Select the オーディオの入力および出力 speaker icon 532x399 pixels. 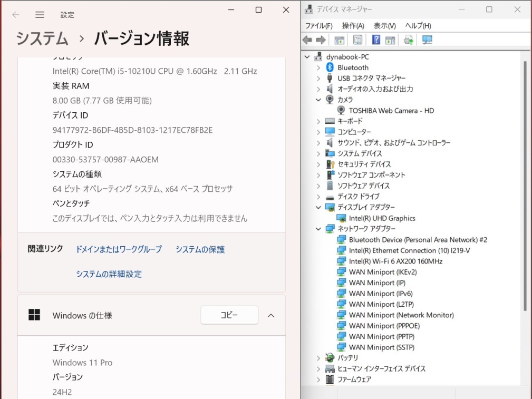330,89
